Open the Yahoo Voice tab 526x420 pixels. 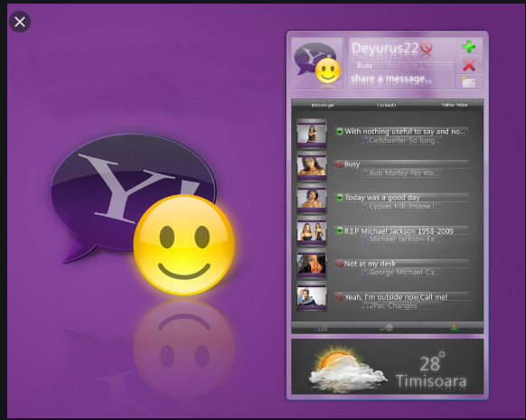(x=455, y=105)
